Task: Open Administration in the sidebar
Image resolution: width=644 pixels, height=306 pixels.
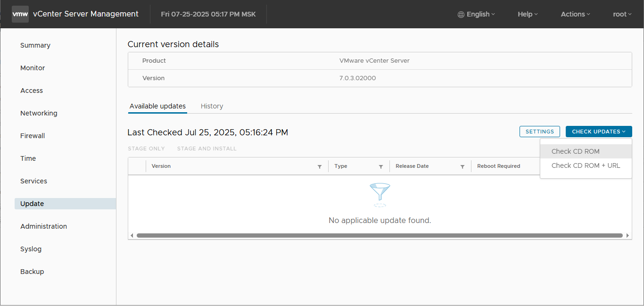Action: tap(43, 226)
